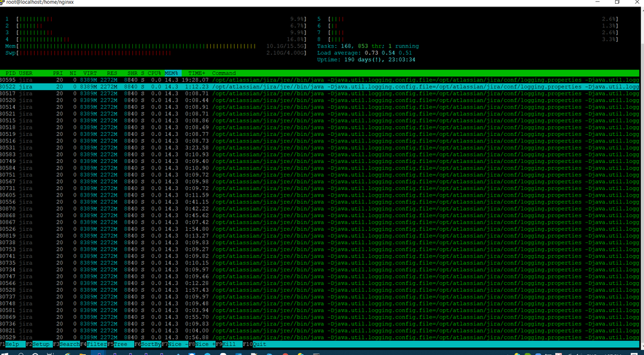Select process row with TIME+ 0:55.70
This screenshot has width=644, height=355.
[x=320, y=317]
